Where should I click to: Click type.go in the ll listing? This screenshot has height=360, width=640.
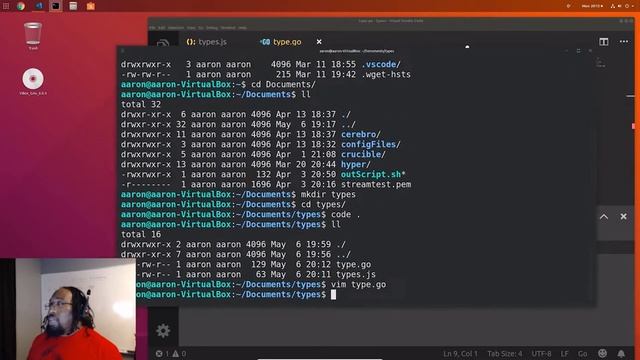(353, 264)
